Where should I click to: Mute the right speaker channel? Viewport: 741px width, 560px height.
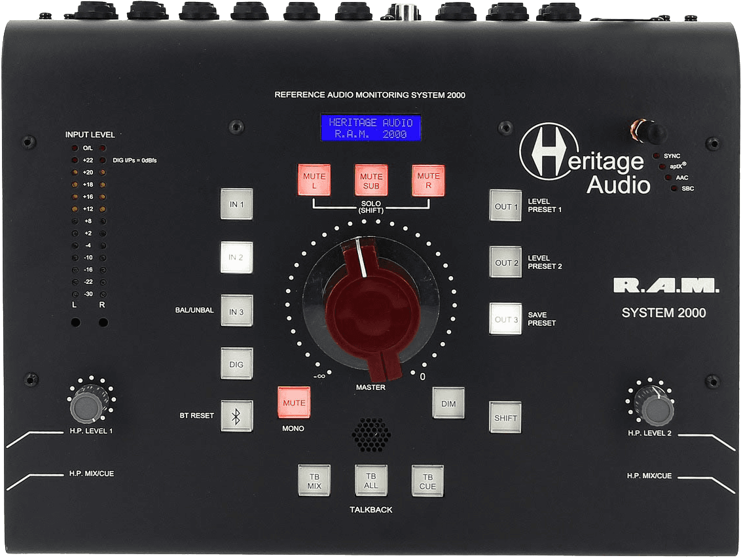pyautogui.click(x=429, y=180)
